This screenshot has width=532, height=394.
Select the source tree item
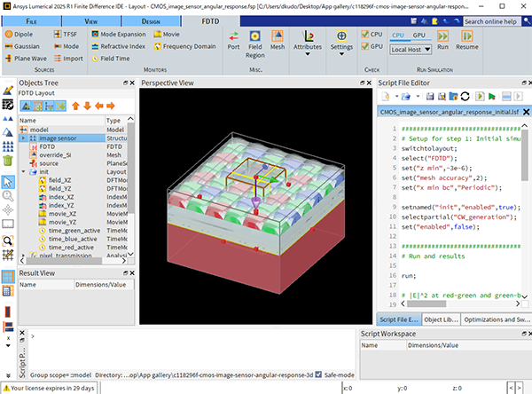point(49,163)
